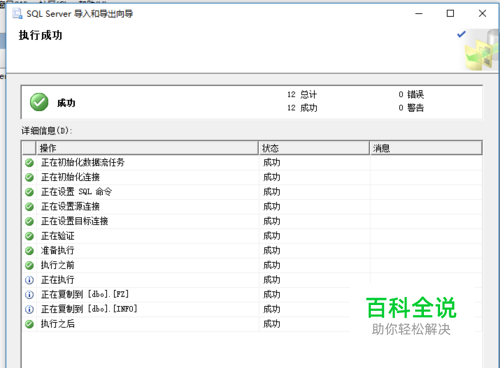500x368 pixels.
Task: Select the 正在执行 row
Action: click(252, 280)
